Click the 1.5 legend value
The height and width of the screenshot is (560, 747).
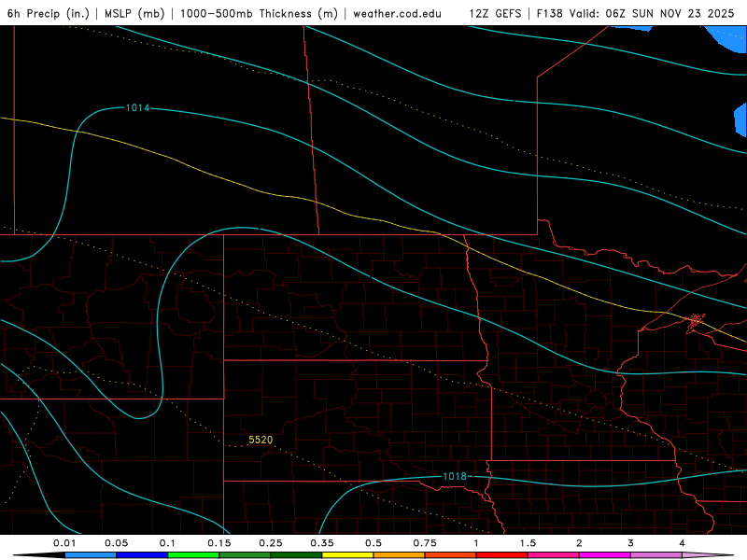(528, 543)
